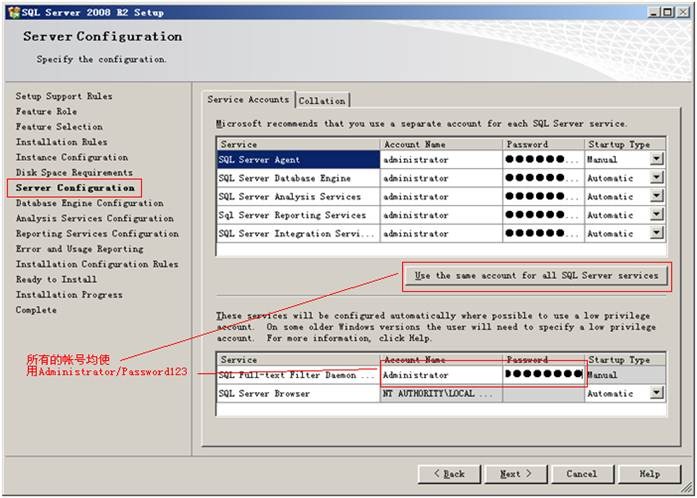
Task: Click Feature Selection in the step list
Action: 59,127
